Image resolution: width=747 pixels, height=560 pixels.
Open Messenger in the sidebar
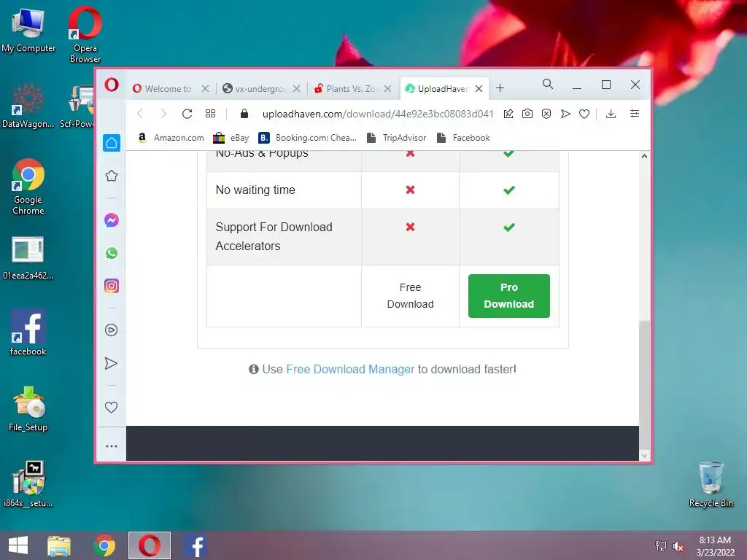point(112,220)
